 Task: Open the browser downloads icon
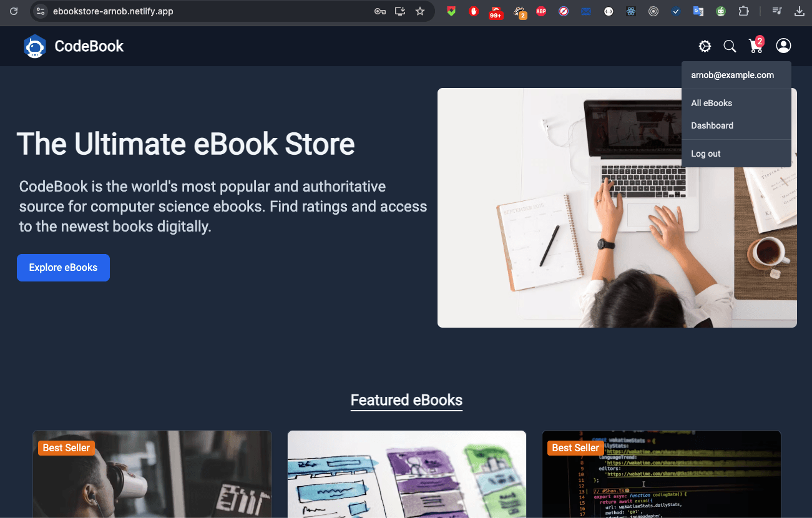[800, 11]
